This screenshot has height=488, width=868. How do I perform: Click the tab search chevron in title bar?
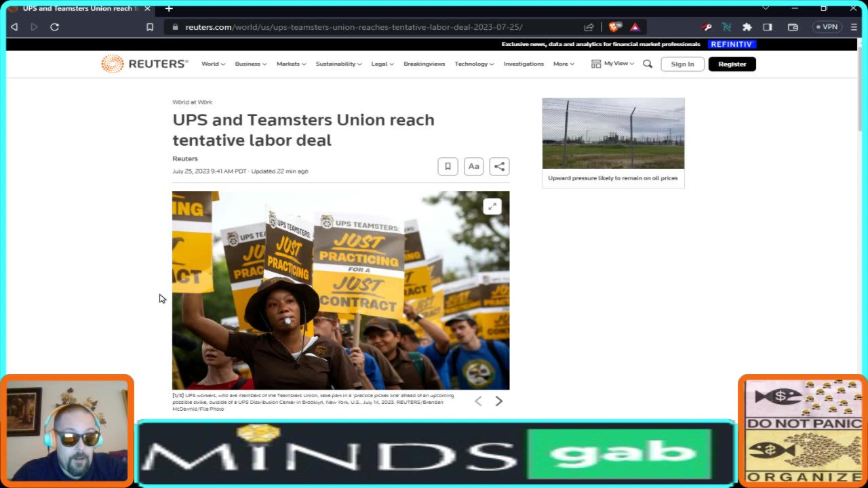(x=766, y=8)
